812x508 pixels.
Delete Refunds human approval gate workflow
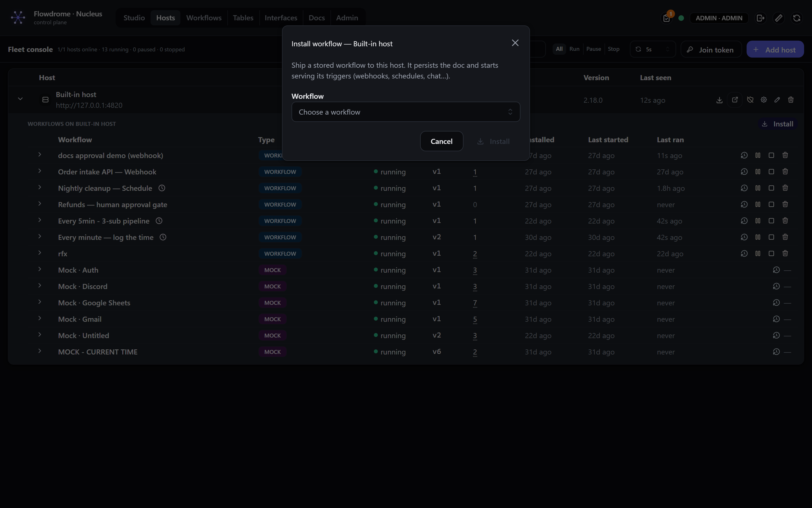785,204
